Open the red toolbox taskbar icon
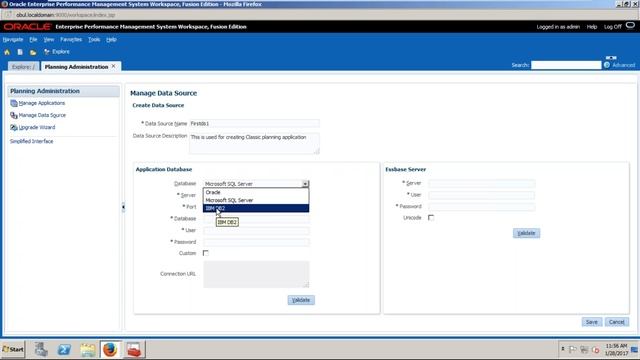Screen dimensions: 640x360 tap(133, 350)
